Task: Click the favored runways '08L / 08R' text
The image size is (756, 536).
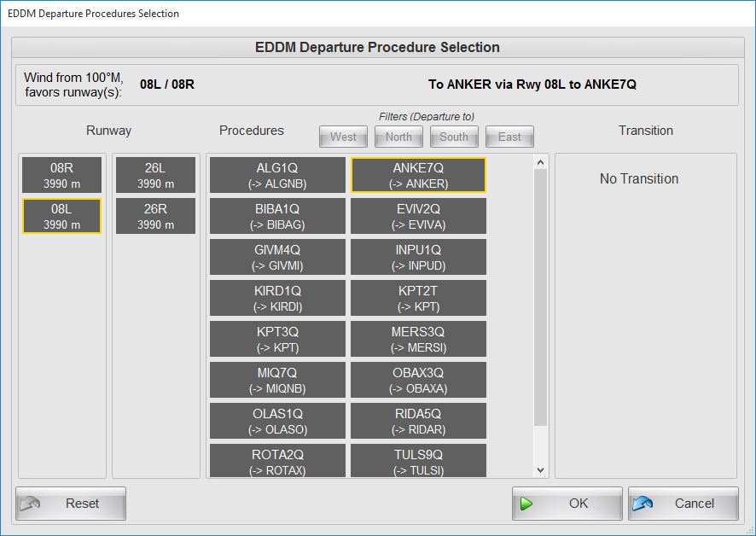Action: point(167,84)
